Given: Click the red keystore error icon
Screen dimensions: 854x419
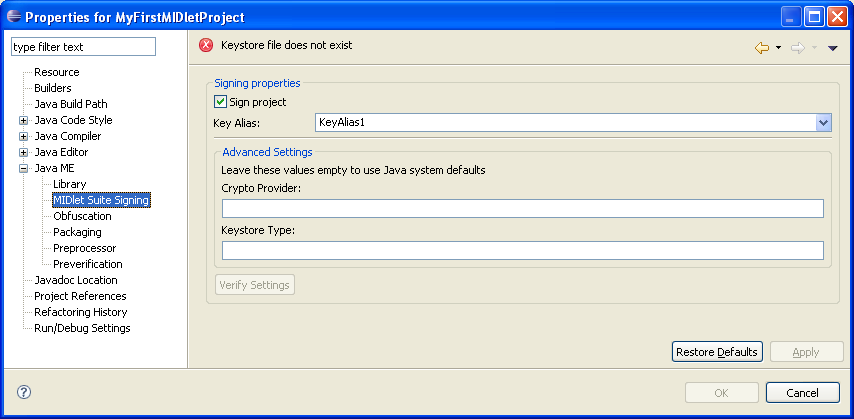Looking at the screenshot, I should 206,45.
